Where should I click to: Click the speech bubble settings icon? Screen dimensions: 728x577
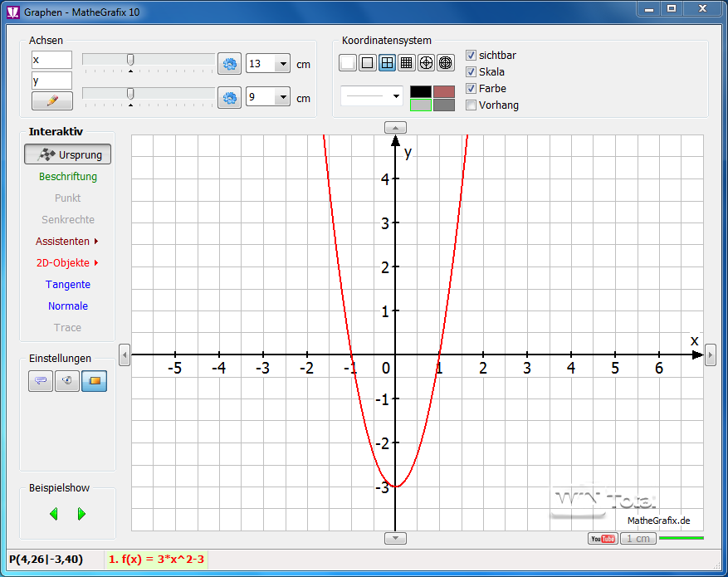(41, 382)
